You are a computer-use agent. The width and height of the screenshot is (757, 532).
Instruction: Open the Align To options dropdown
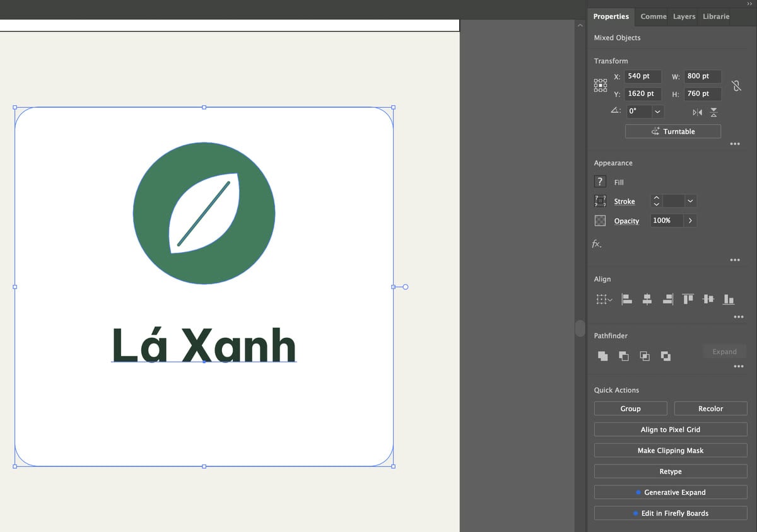[x=604, y=299]
